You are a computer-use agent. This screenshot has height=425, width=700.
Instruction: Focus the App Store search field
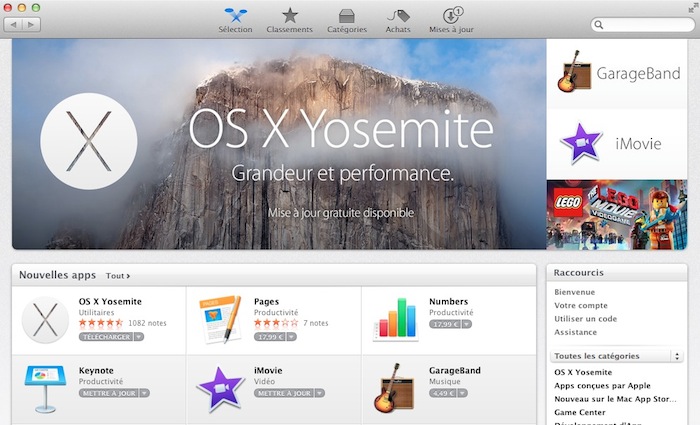pyautogui.click(x=642, y=25)
